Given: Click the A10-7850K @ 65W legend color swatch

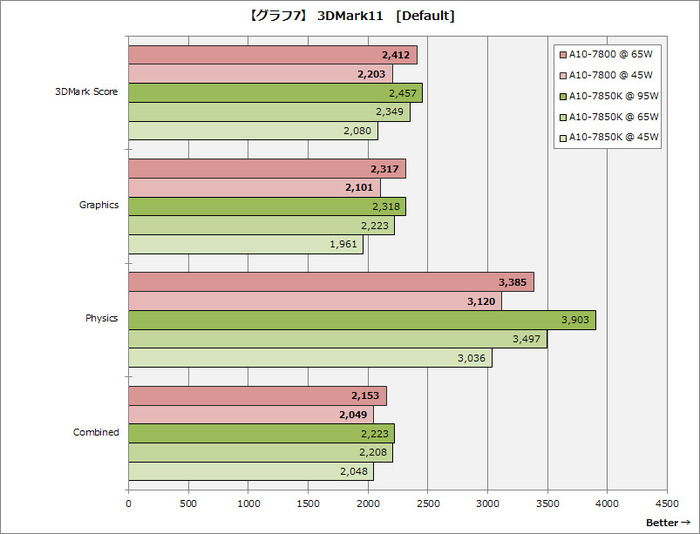Looking at the screenshot, I should 563,117.
